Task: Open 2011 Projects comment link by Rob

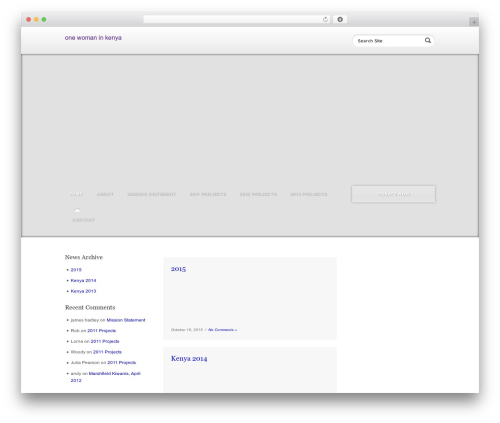Action: pos(102,331)
